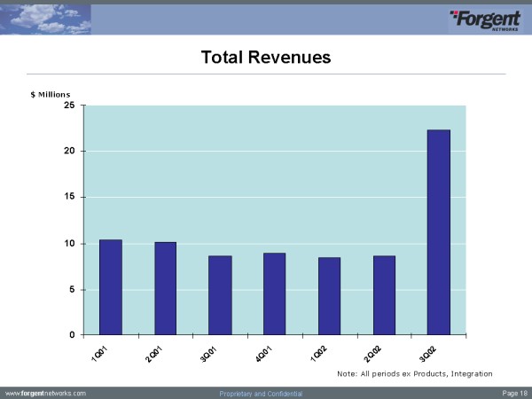Click the 15 value on y-axis
The height and width of the screenshot is (399, 532).
(69, 198)
